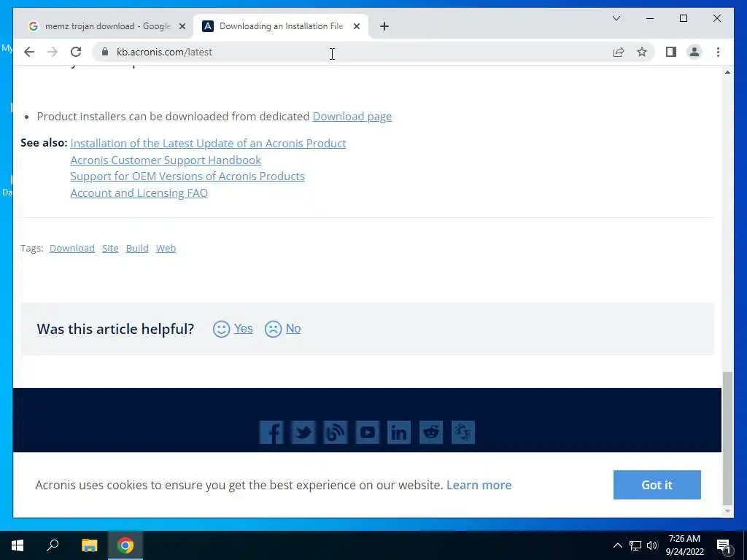Bookmark this tab with star icon
747x560 pixels.
(642, 52)
